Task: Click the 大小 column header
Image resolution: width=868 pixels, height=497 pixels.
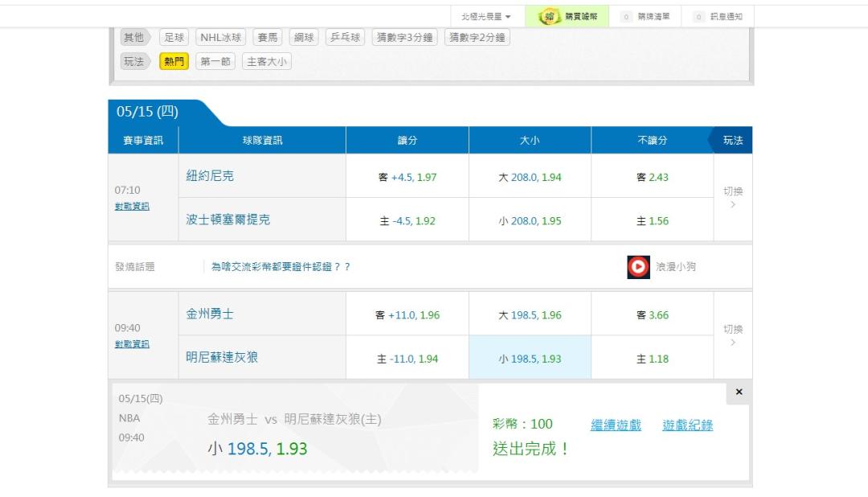Action: 530,140
